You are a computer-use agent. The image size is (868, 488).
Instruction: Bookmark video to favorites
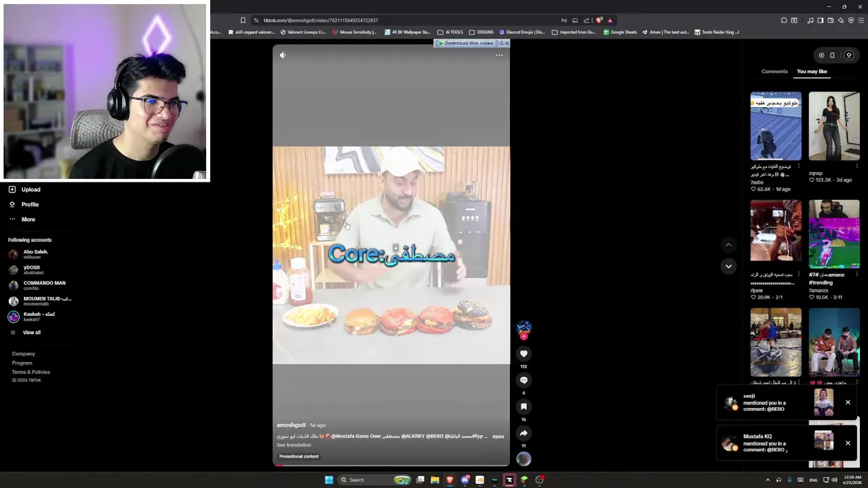tap(524, 407)
